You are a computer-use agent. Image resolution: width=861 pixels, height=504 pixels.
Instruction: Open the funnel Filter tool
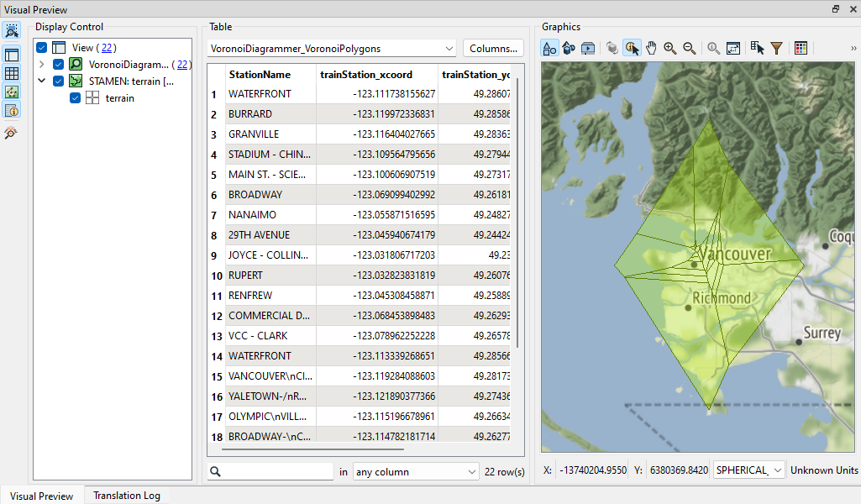[x=776, y=49]
